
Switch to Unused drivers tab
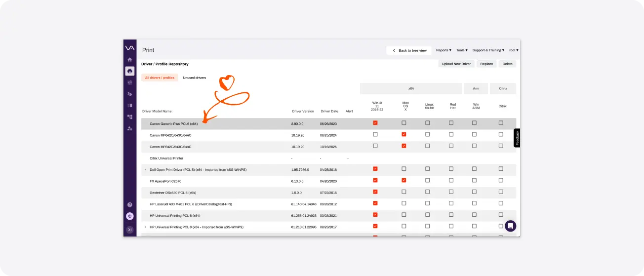(195, 78)
